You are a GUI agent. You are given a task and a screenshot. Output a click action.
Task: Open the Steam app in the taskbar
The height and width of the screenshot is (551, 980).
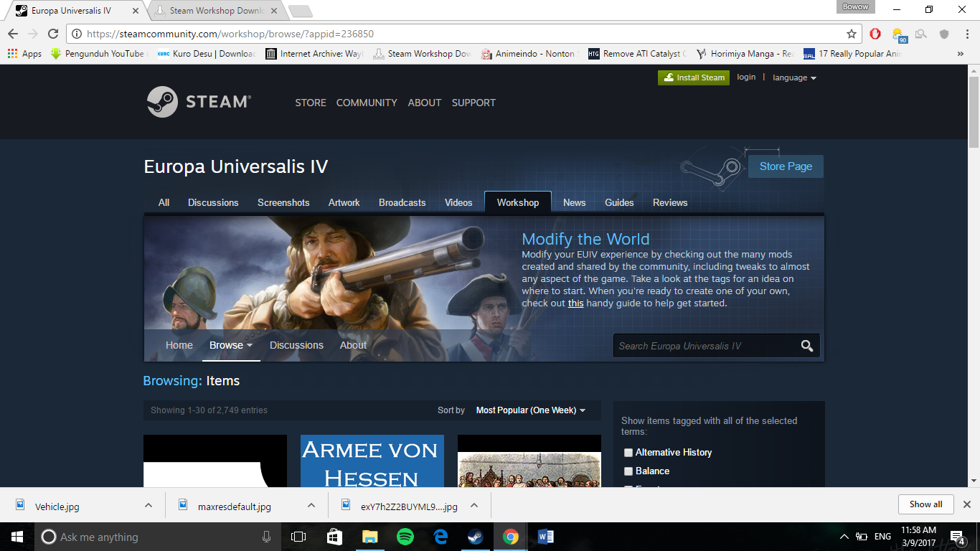[475, 537]
